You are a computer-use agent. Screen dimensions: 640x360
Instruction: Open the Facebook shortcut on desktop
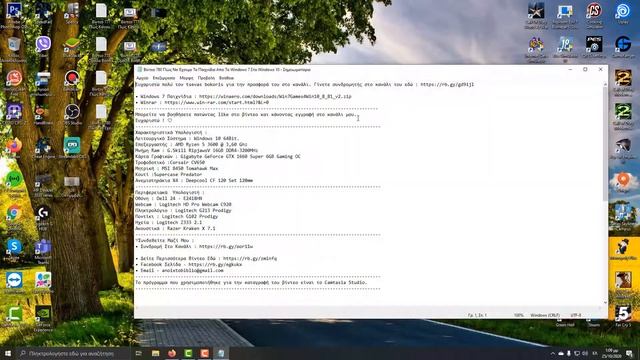pyautogui.click(x=159, y=47)
